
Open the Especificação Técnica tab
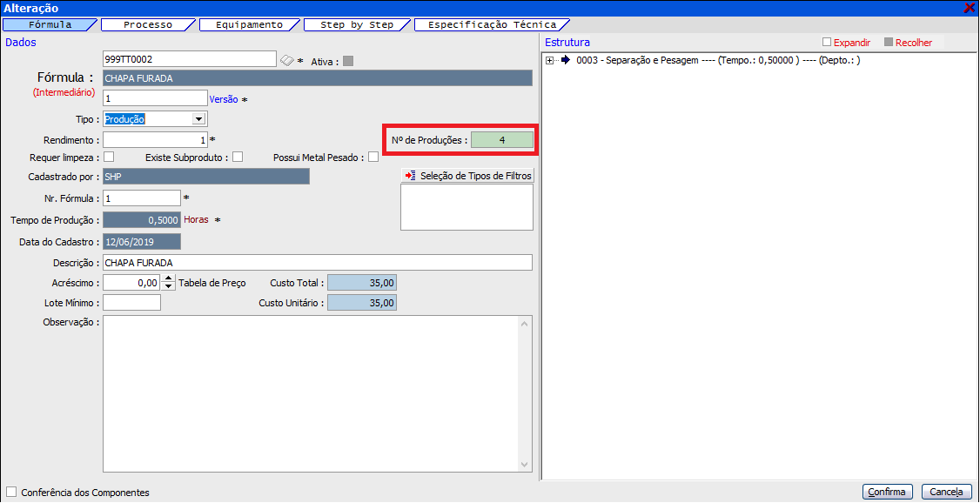click(x=490, y=25)
